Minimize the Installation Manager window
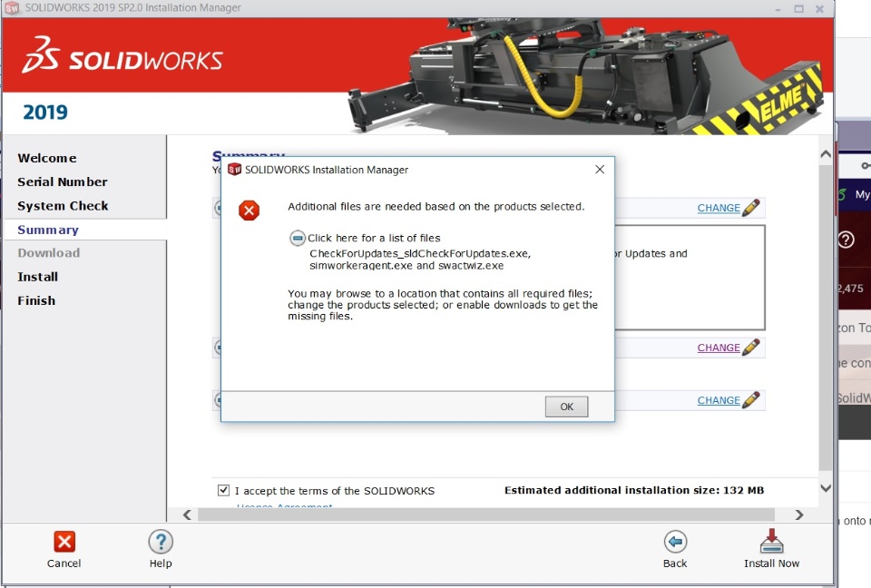Screen dimensions: 871x588 (778, 8)
